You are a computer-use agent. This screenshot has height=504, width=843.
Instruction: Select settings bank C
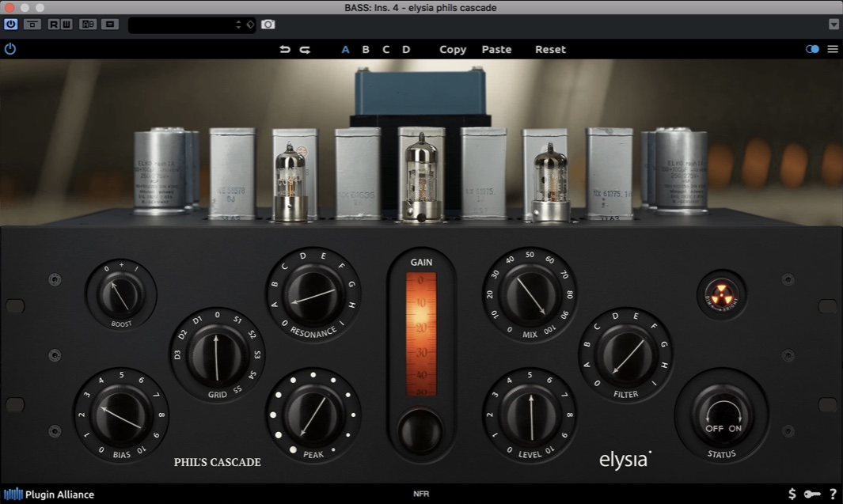(386, 49)
